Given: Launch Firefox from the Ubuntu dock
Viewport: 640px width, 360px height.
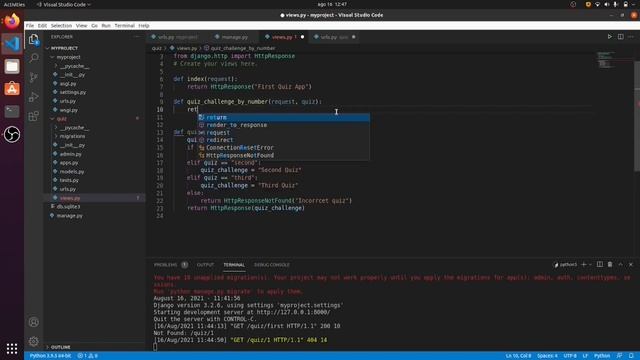Looking at the screenshot, I should [12, 21].
